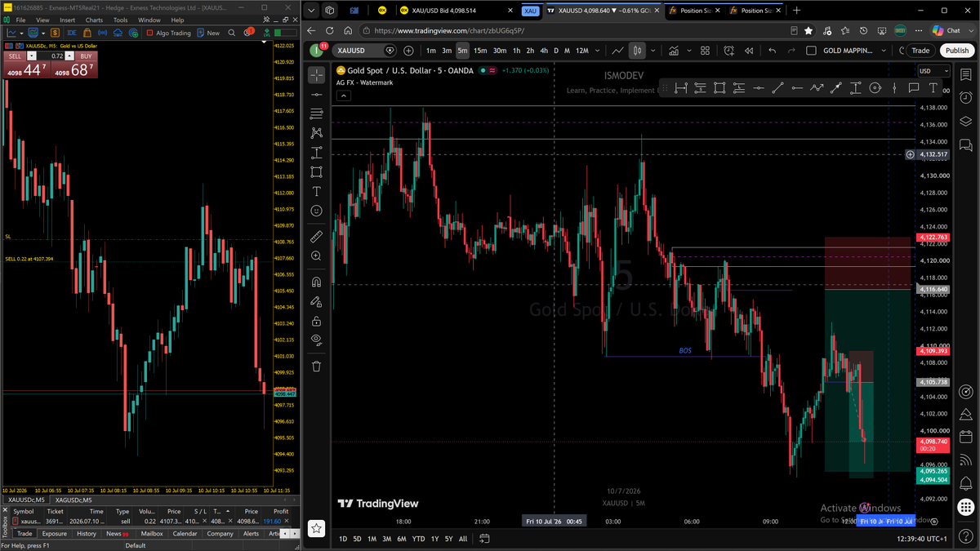The image size is (980, 551).
Task: Undo the last chart action
Action: [x=772, y=51]
